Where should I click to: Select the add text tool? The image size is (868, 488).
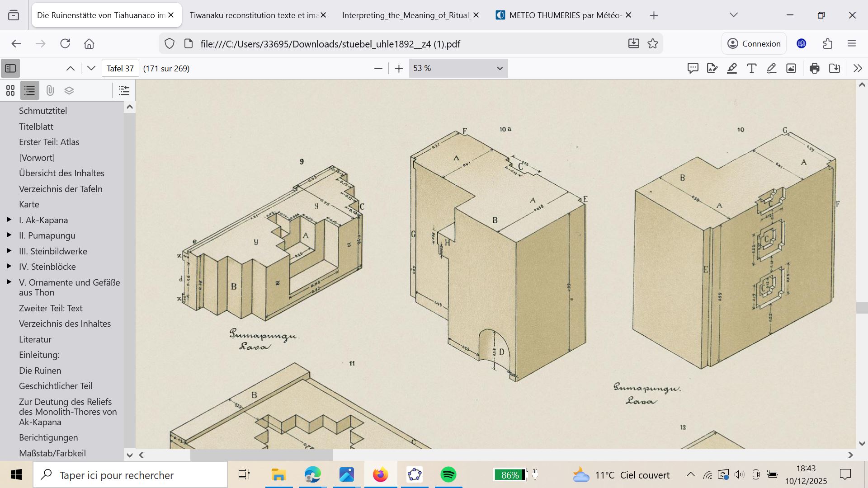pos(751,69)
